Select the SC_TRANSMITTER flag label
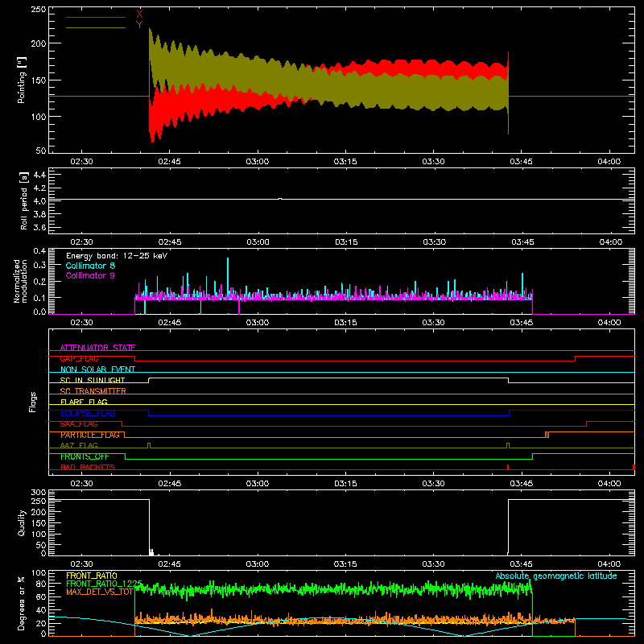This screenshot has width=644, height=644. [93, 391]
